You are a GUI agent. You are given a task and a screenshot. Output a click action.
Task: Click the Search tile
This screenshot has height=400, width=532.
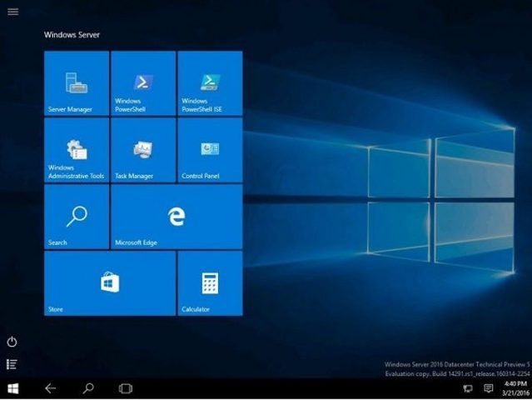coord(77,217)
